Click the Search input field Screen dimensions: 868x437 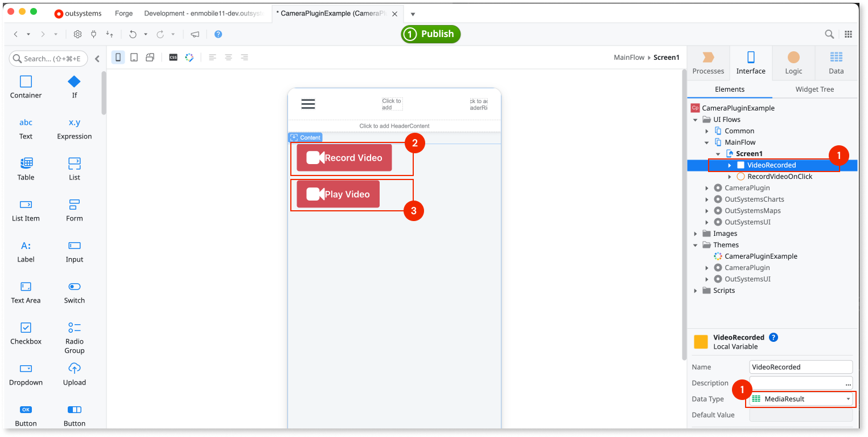click(48, 58)
